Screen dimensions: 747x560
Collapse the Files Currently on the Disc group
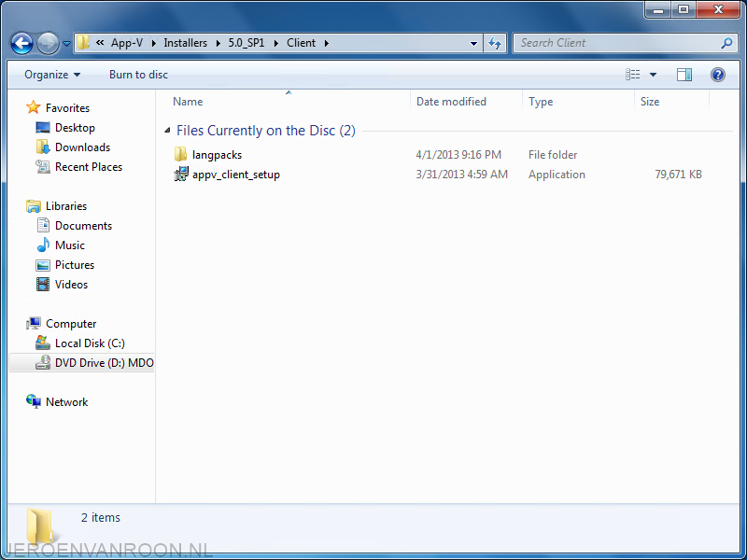pos(167,130)
